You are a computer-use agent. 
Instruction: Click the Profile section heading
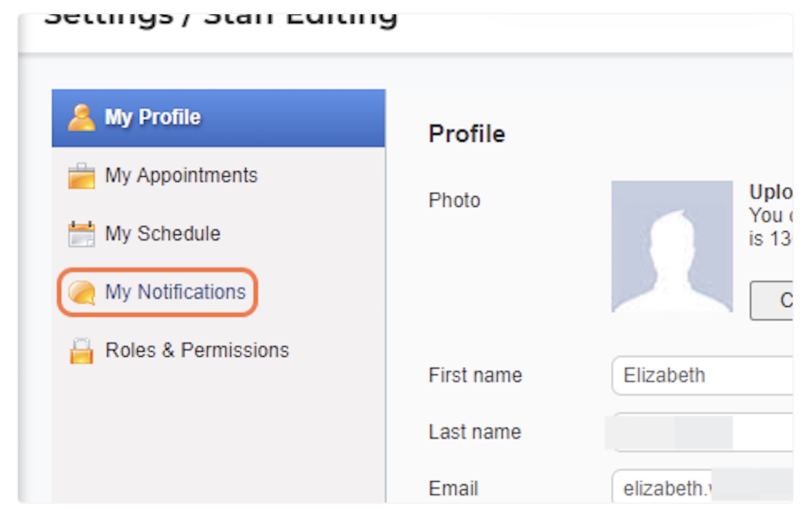click(467, 134)
